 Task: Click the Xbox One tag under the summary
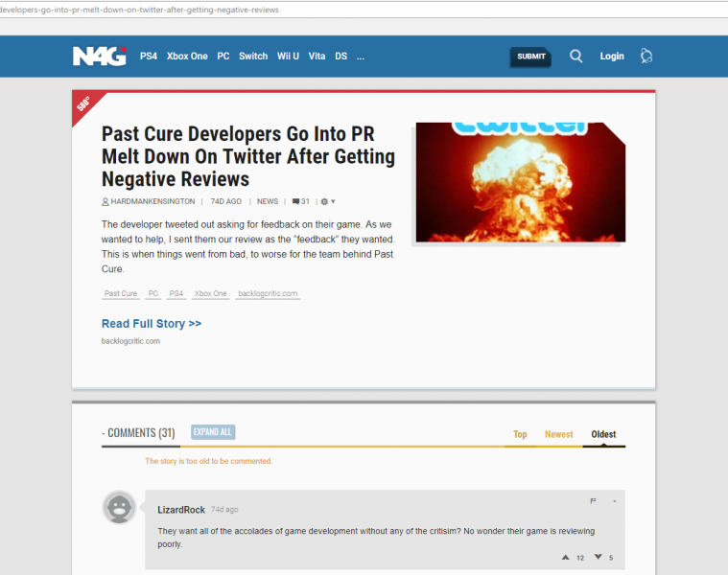point(211,293)
